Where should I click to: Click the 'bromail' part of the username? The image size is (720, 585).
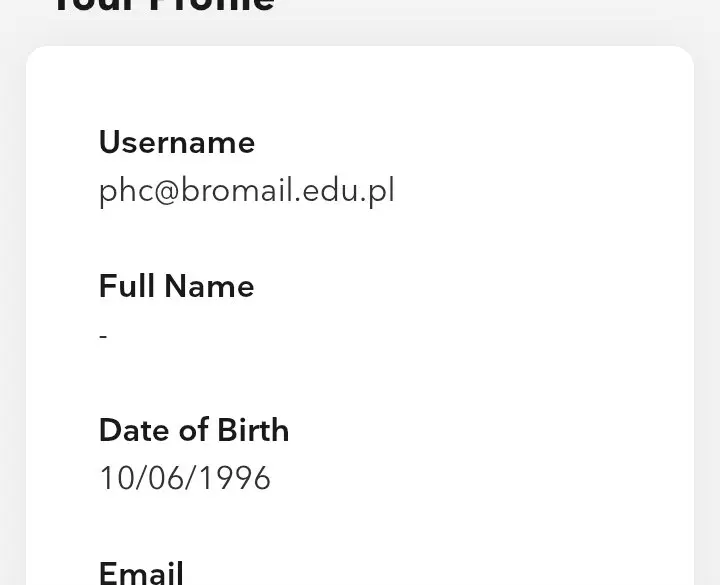point(237,190)
